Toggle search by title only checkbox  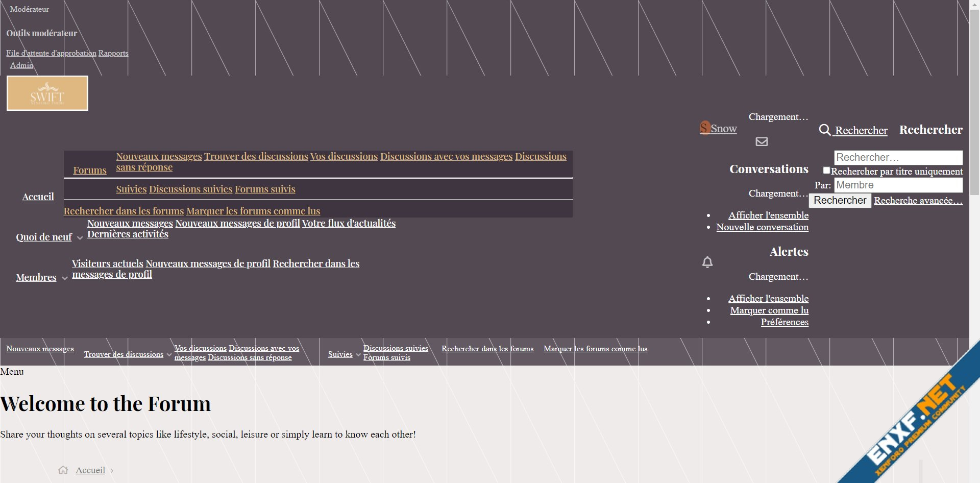click(826, 171)
